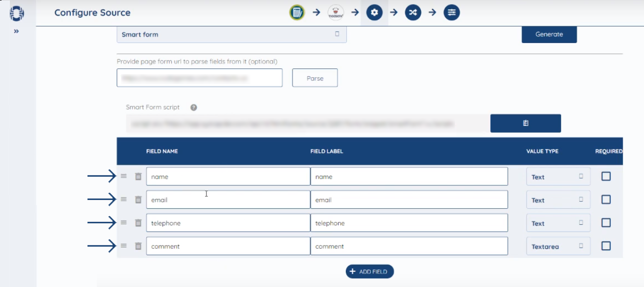Open the sliders settings step icon
Viewport: 644px width, 287px height.
tap(451, 12)
